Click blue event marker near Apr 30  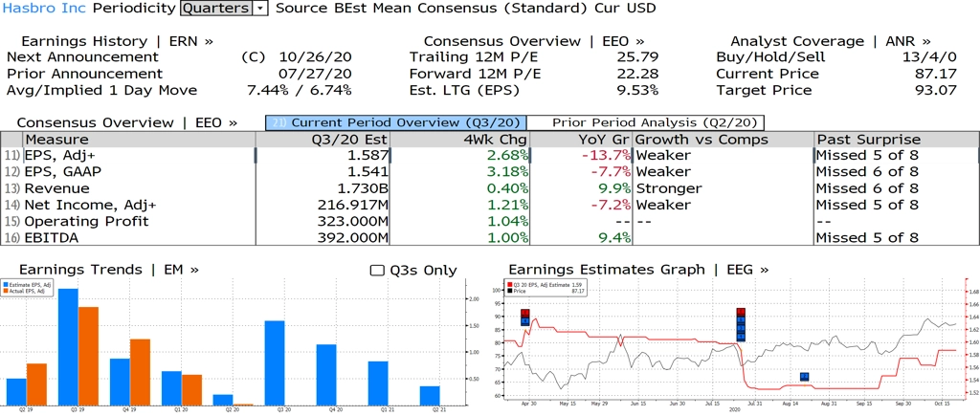[525, 321]
